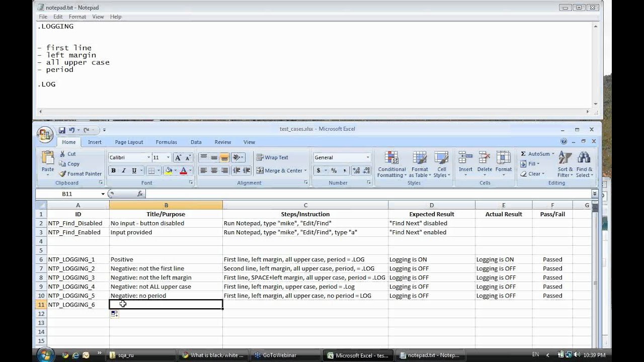Image resolution: width=644 pixels, height=362 pixels.
Task: Expand the Merge & Center dropdown arrow
Action: (x=305, y=170)
